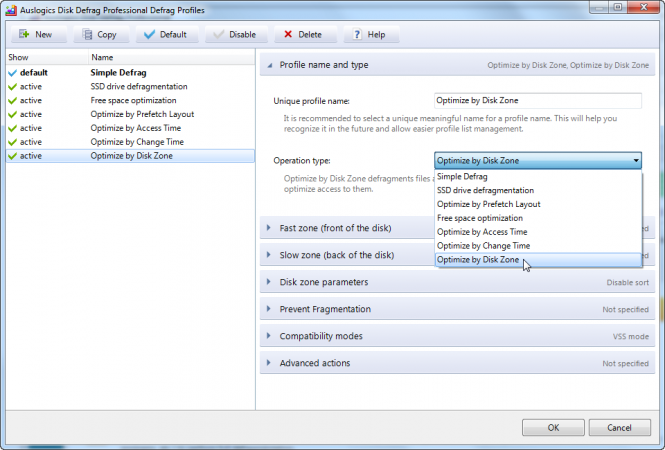This screenshot has width=665, height=450.
Task: Select the Simple Defrag profile in list
Action: point(130,73)
